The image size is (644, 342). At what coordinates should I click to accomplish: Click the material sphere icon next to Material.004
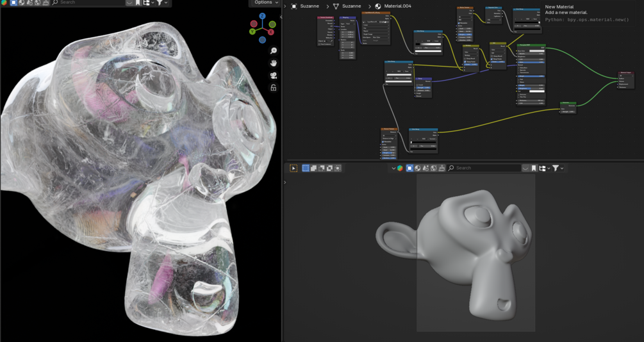pyautogui.click(x=378, y=6)
